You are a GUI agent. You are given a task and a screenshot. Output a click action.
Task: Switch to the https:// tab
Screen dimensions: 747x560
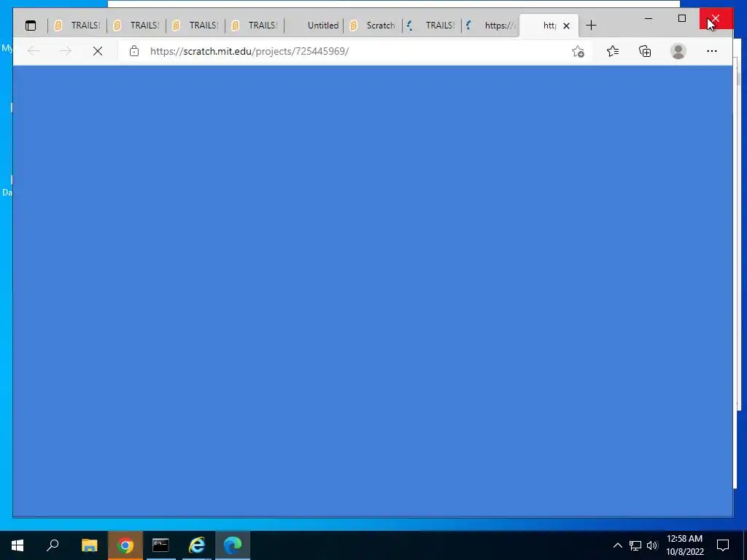pyautogui.click(x=491, y=26)
